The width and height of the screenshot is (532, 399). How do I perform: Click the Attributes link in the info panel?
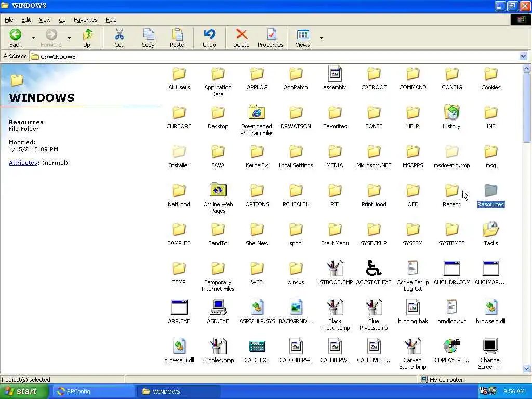[23, 163]
